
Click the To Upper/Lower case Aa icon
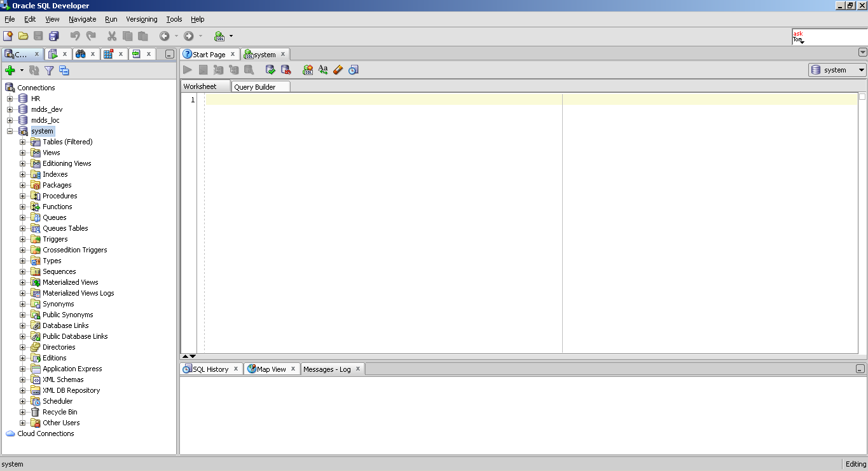click(x=323, y=70)
